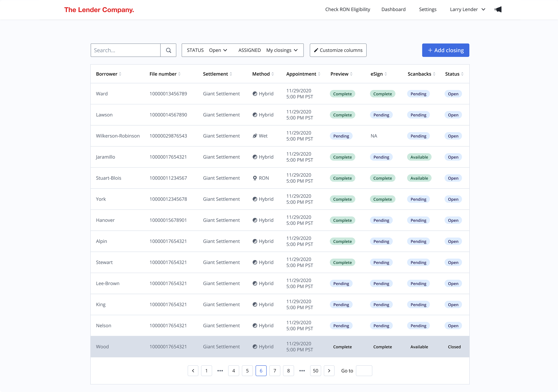Open the ASSIGNED My closings dropdown
The width and height of the screenshot is (558, 392).
point(282,50)
